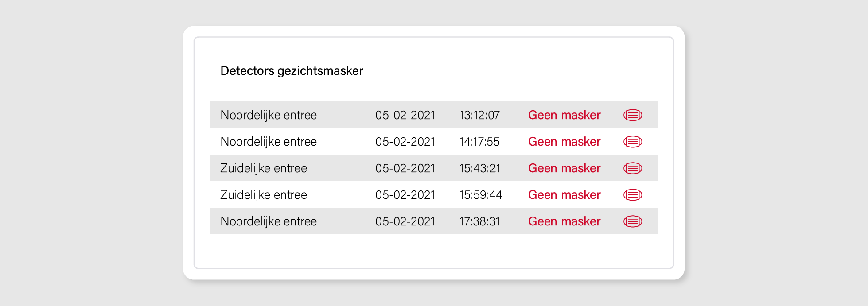Click the mask icon in the 14:17:55 row
Screen dimensions: 868x306
pos(633,142)
